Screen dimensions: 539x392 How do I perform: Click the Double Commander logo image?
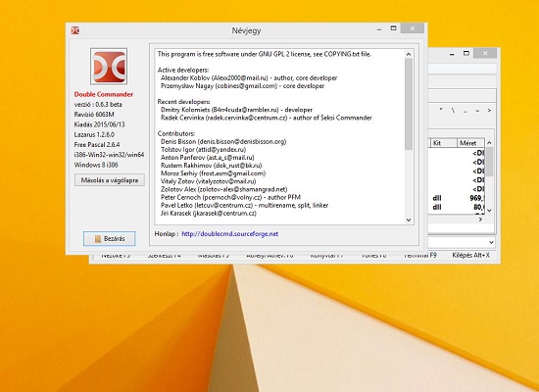pyautogui.click(x=109, y=67)
